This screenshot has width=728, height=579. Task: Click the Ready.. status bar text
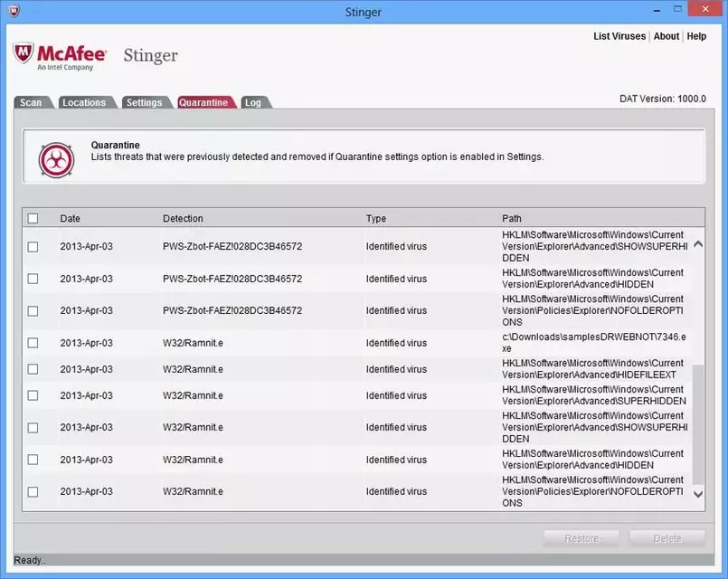point(30,560)
